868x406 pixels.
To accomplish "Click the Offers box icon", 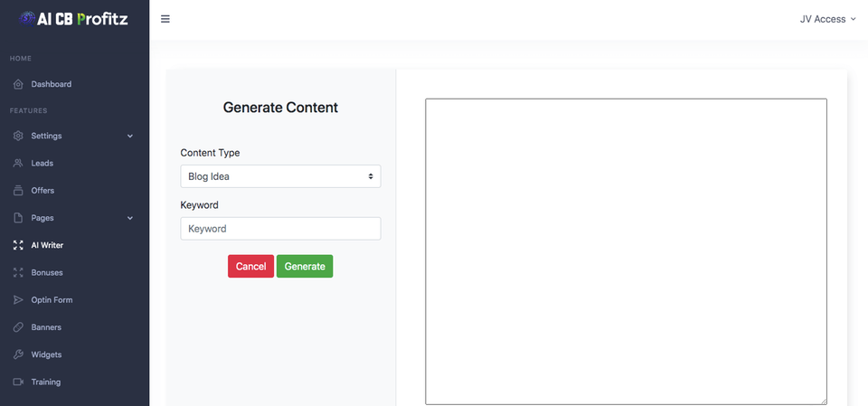I will 18,191.
